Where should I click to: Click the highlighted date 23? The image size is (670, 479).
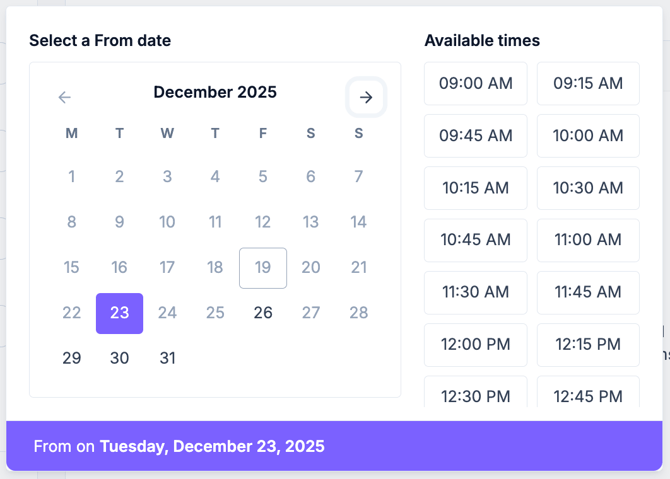coord(119,313)
